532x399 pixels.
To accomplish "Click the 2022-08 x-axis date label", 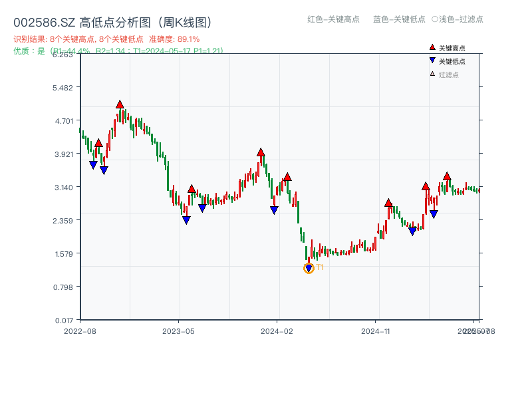I will (x=79, y=331).
